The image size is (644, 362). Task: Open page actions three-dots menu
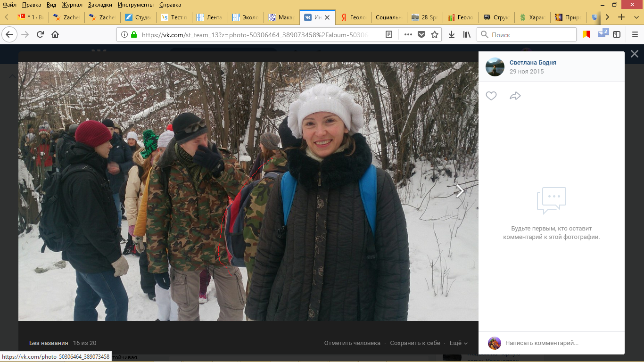click(x=408, y=34)
